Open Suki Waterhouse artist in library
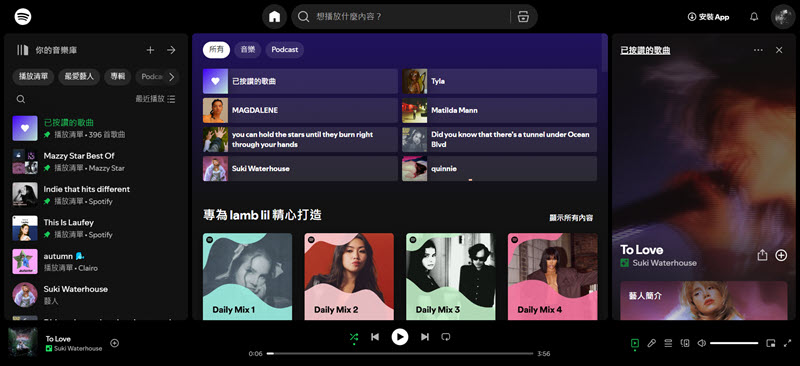Screen dimensions: 800x366 tap(96, 295)
